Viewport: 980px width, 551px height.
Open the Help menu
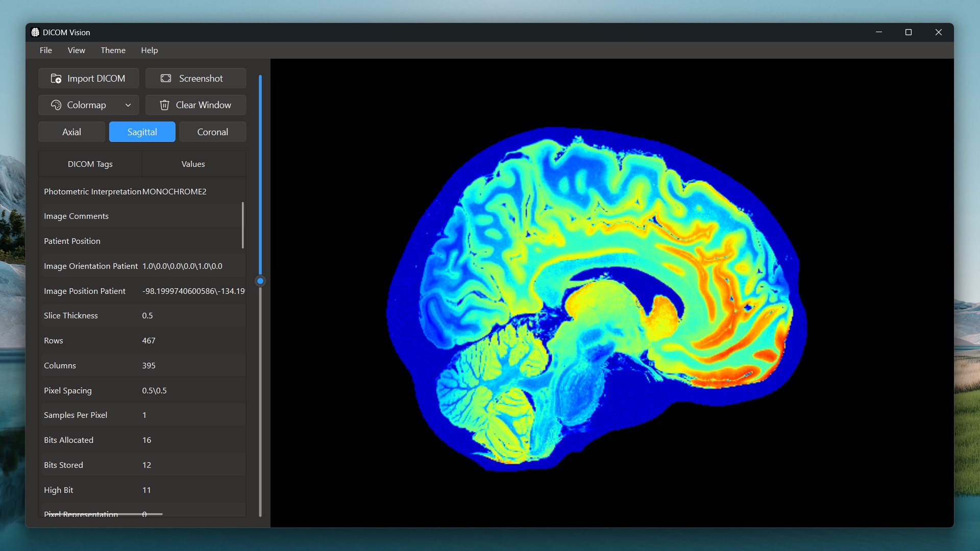click(150, 50)
